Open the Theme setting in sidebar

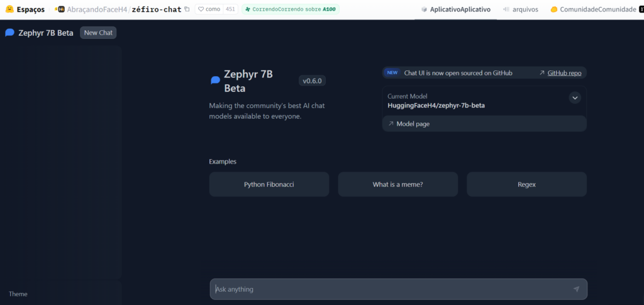(18, 294)
